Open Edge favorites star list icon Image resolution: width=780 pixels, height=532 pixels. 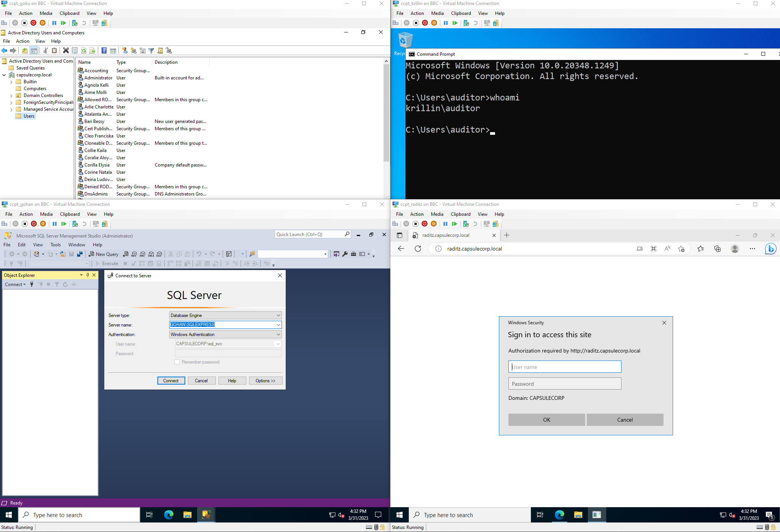click(700, 249)
